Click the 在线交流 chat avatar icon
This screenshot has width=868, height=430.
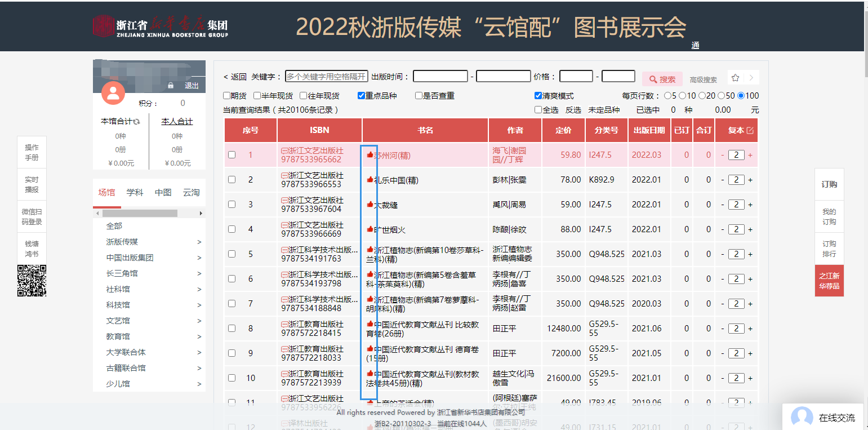(x=802, y=418)
